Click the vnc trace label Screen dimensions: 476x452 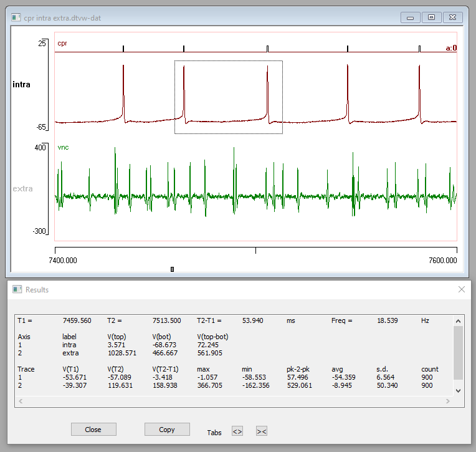coord(62,148)
